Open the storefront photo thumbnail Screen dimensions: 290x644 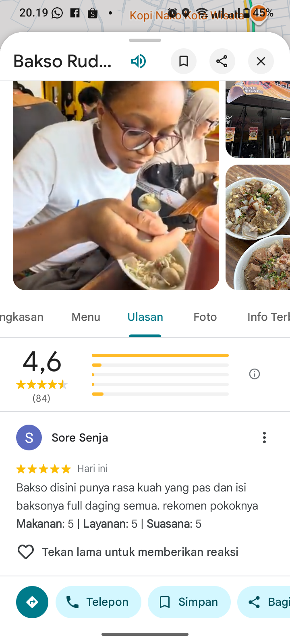coord(258,120)
